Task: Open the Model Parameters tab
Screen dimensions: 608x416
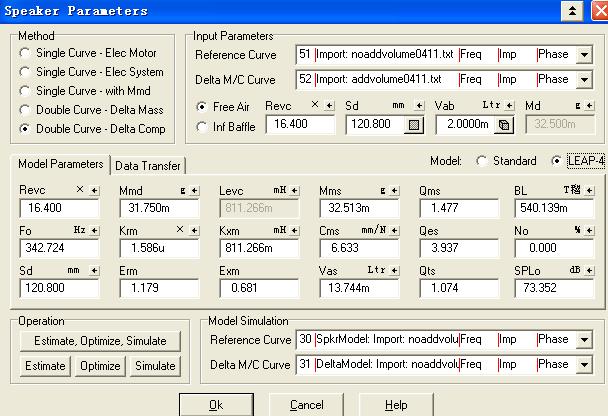Action: (x=61, y=164)
